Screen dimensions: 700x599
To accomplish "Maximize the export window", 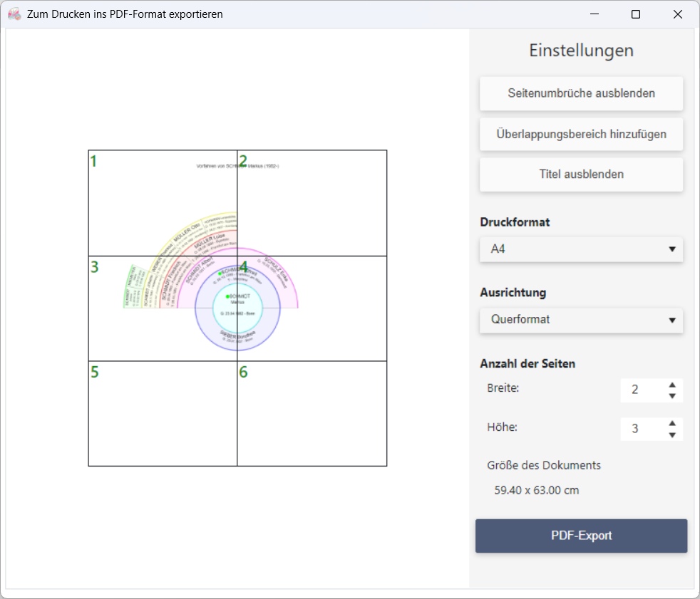I will pyautogui.click(x=636, y=14).
